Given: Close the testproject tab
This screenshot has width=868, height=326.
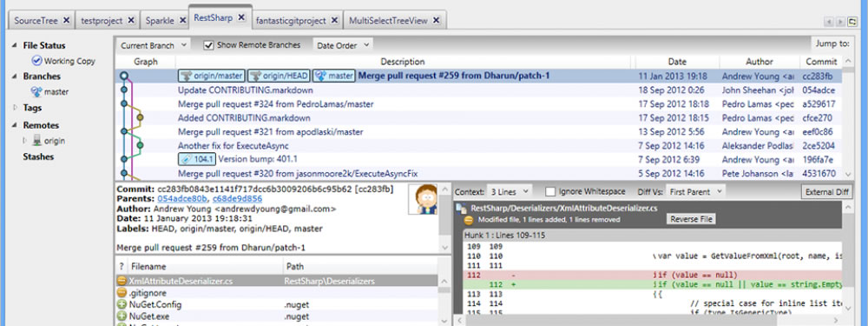Looking at the screenshot, I should point(131,21).
